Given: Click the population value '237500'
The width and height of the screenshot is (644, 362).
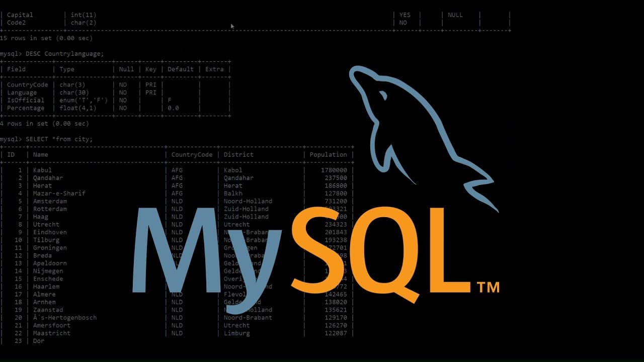Looking at the screenshot, I should [x=336, y=178].
